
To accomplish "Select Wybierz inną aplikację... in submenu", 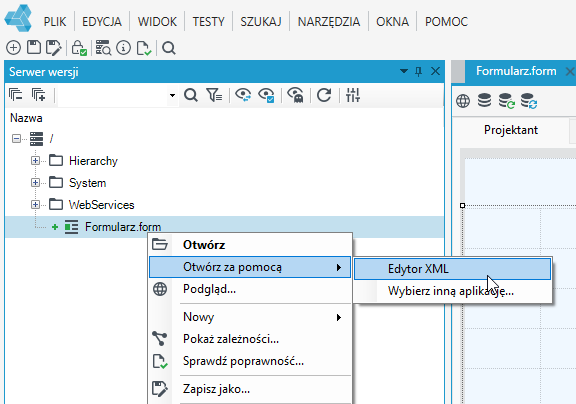I will (453, 291).
